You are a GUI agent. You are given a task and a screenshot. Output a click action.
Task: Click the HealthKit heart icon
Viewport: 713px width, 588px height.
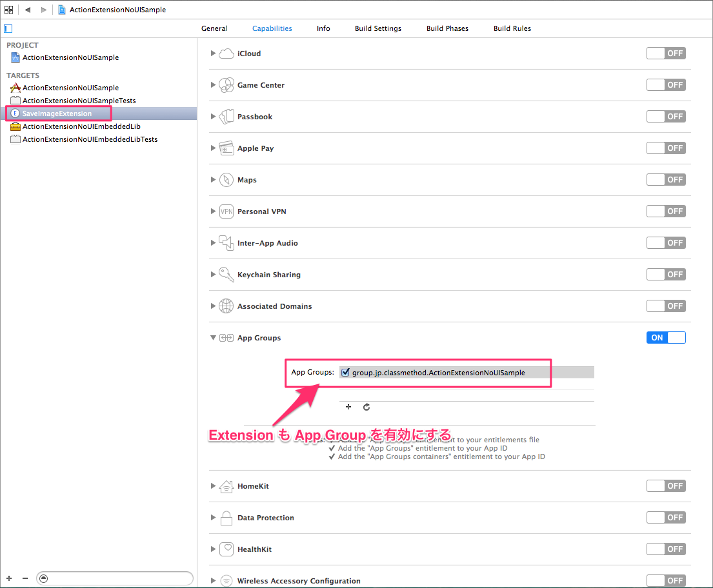(226, 549)
